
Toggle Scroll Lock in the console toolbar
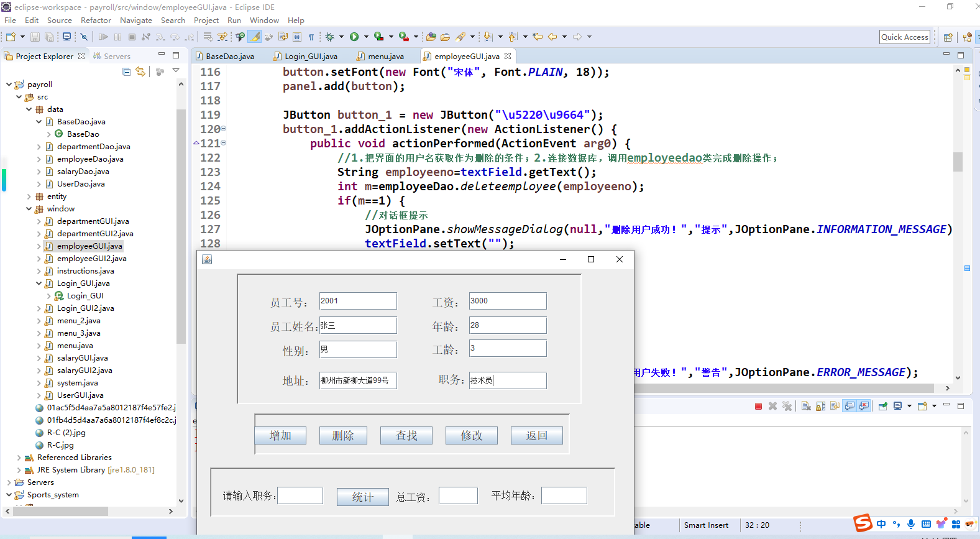click(820, 406)
